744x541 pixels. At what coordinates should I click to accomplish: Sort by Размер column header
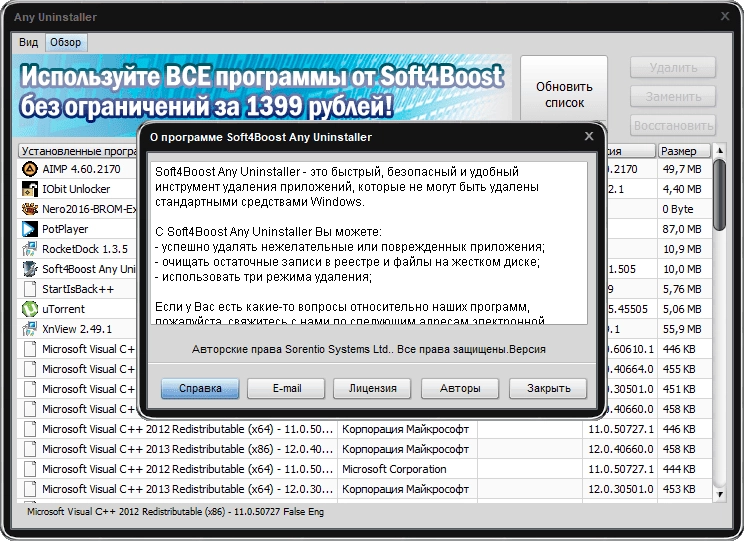click(x=684, y=151)
